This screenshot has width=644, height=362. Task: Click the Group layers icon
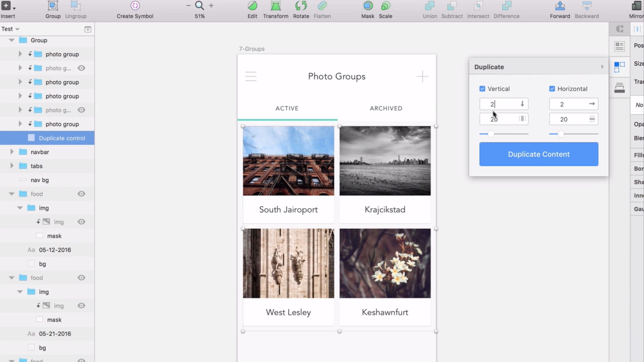(x=53, y=6)
